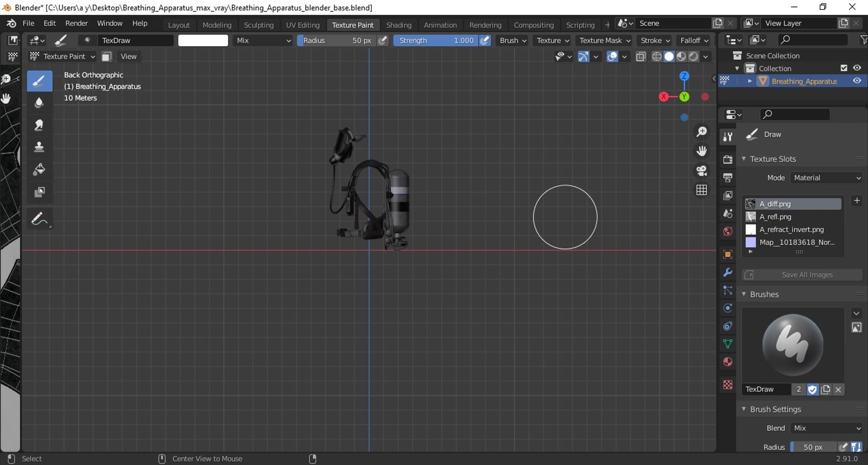The height and width of the screenshot is (465, 868).
Task: Select the Mask tool
Action: point(39,192)
